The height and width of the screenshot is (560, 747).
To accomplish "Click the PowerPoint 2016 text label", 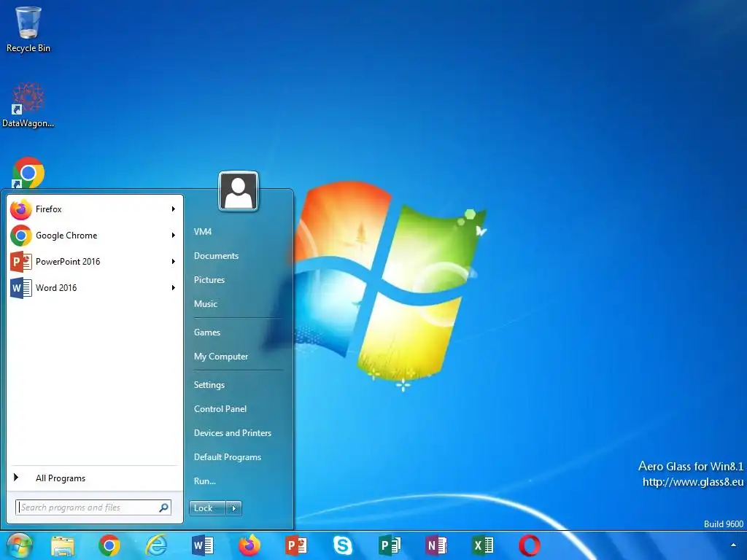I will [68, 262].
